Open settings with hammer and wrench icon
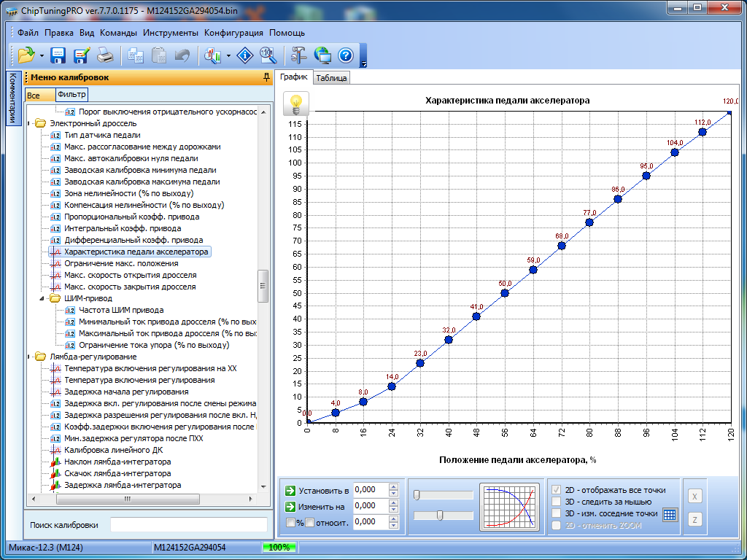Viewport: 747px width, 560px height. (298, 55)
